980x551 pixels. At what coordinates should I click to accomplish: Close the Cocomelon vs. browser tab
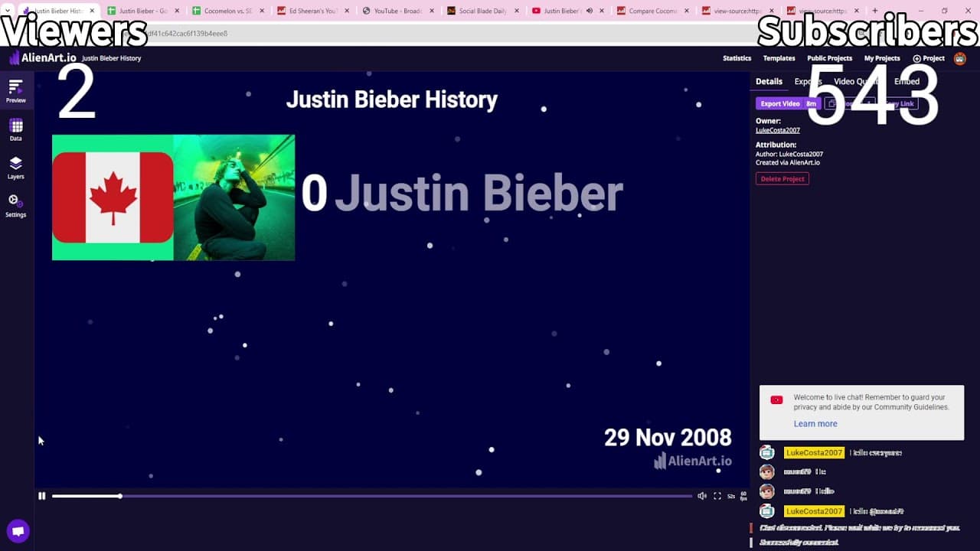[x=263, y=11]
